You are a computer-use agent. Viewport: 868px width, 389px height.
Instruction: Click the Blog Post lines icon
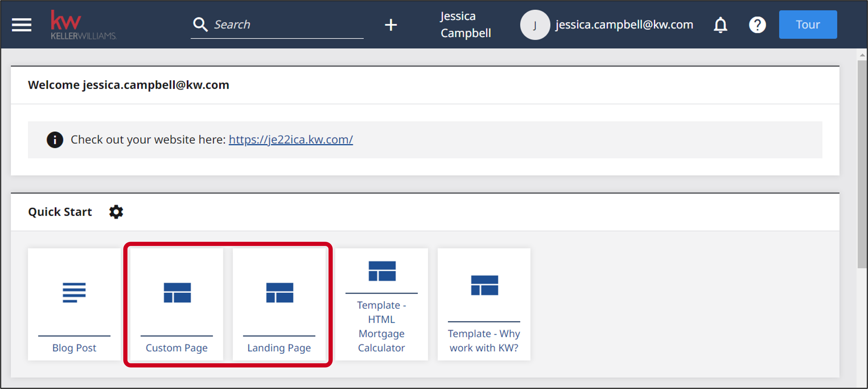[x=74, y=293]
